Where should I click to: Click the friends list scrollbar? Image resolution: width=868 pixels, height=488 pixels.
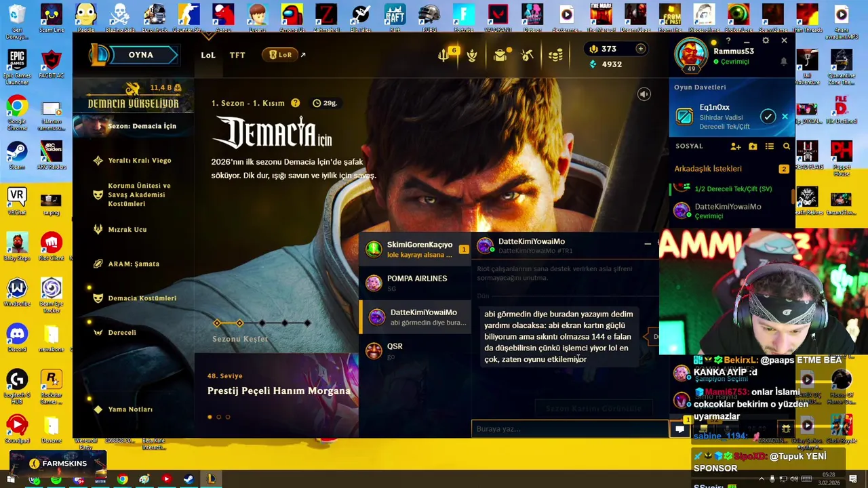point(792,197)
